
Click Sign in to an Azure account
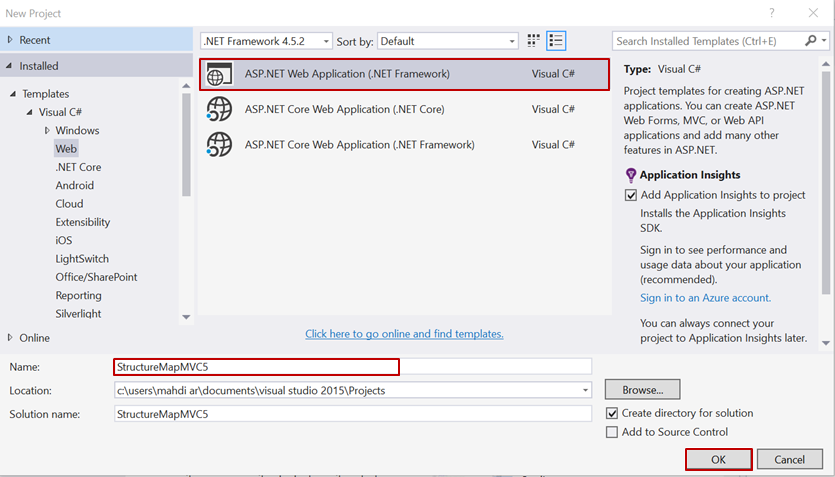[x=705, y=298]
